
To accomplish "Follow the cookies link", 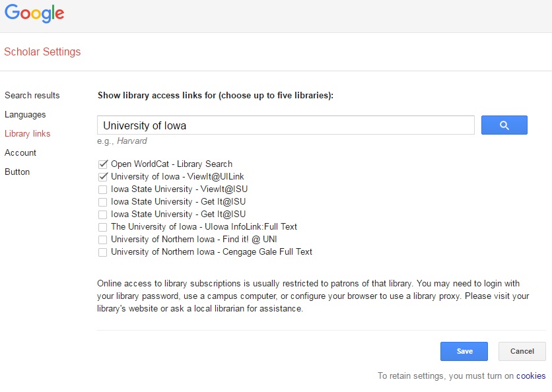I will point(531,376).
